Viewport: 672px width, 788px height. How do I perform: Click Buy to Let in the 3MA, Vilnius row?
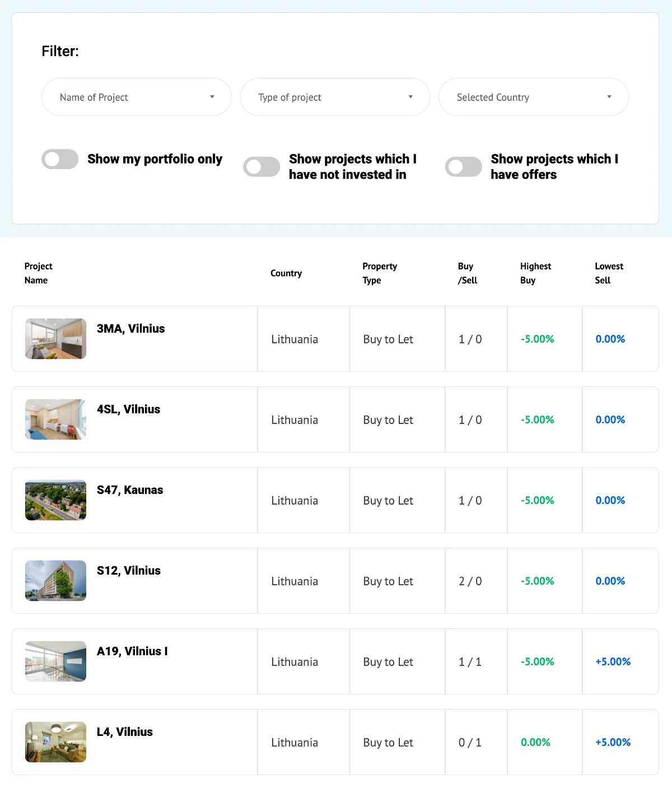click(388, 339)
